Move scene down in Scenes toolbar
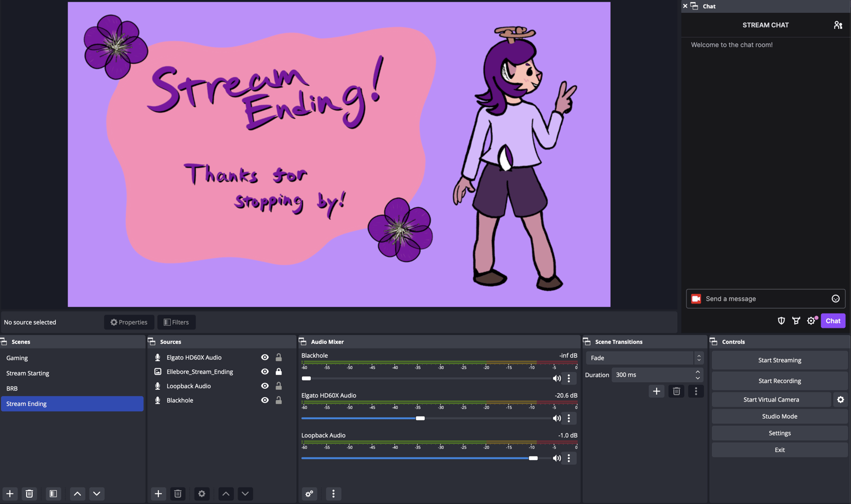851x504 pixels. (x=97, y=493)
